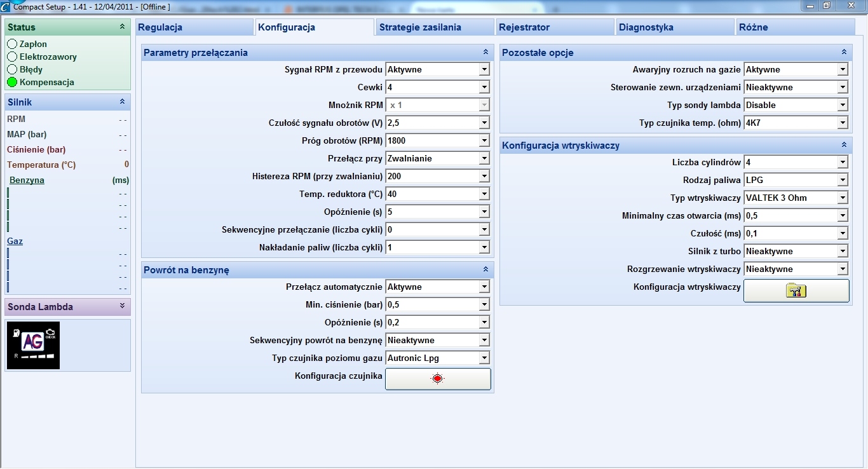Collapse the Status panel chevron
The image size is (868, 469).
tap(122, 27)
